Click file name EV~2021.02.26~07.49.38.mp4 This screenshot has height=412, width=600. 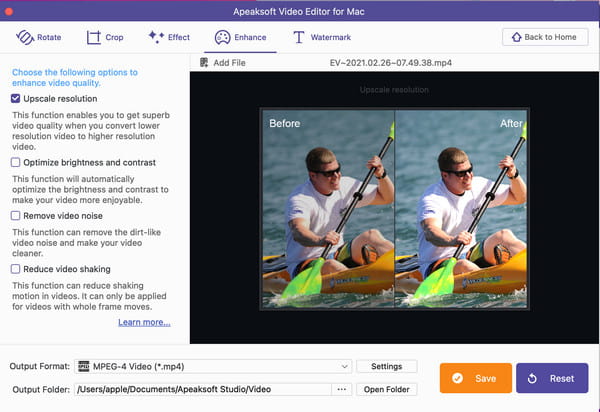click(391, 63)
